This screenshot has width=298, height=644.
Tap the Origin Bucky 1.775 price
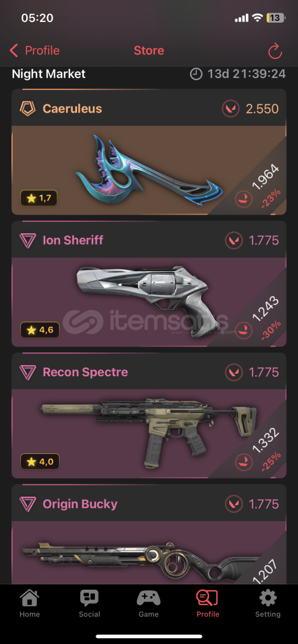coord(264,504)
